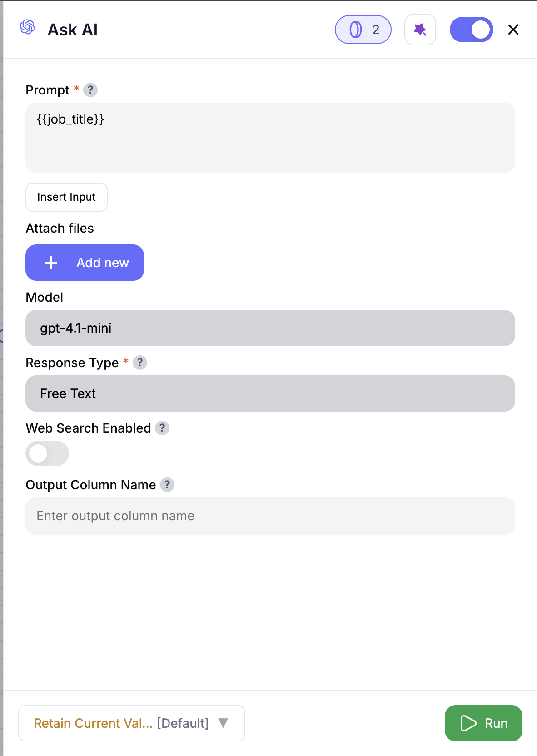This screenshot has width=537, height=756.
Task: Click the Enter output column name field
Action: click(x=270, y=516)
